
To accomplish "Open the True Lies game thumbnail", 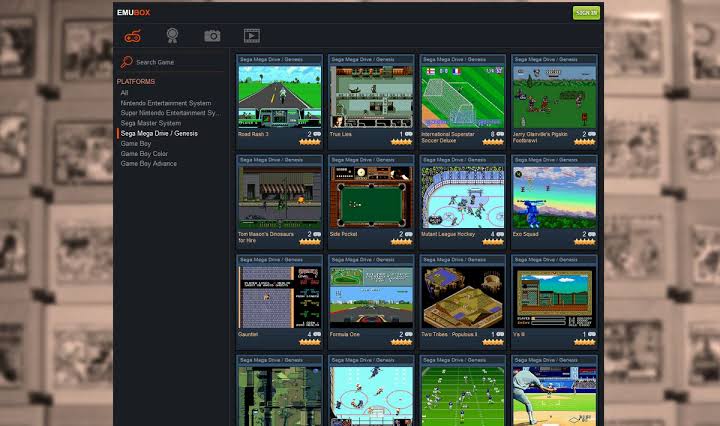I will [371, 96].
